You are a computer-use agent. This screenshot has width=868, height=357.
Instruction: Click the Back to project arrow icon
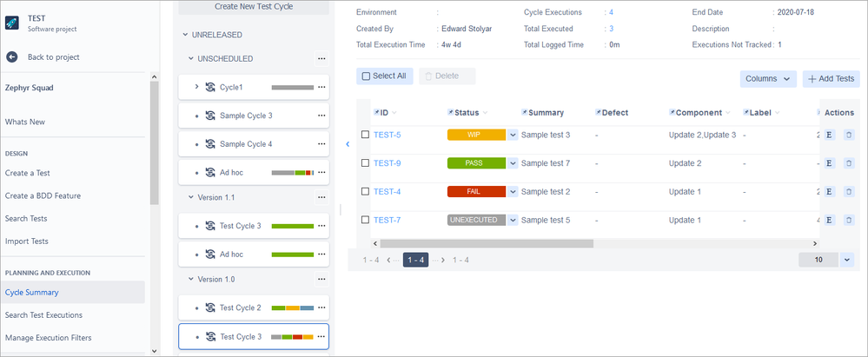pyautogui.click(x=11, y=57)
